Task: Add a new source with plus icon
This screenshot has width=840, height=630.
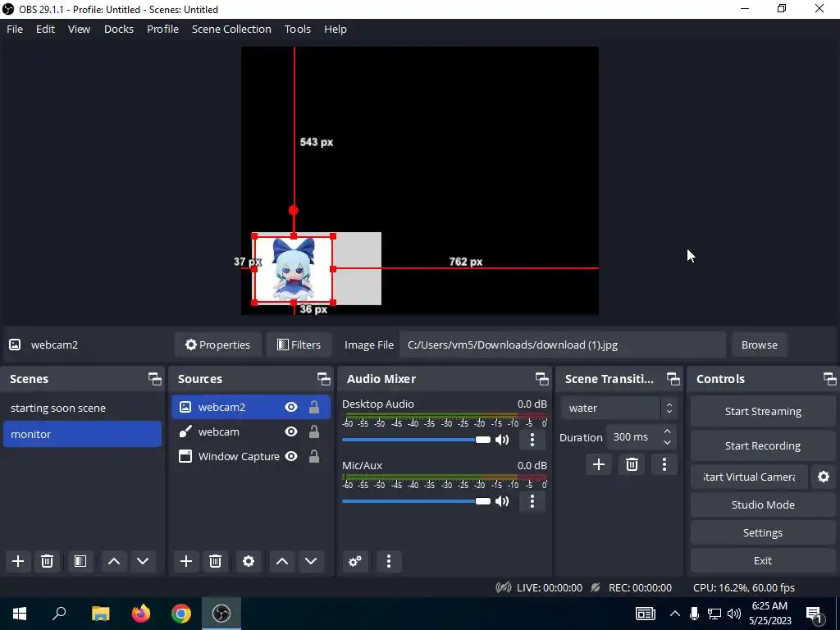Action: tap(186, 561)
